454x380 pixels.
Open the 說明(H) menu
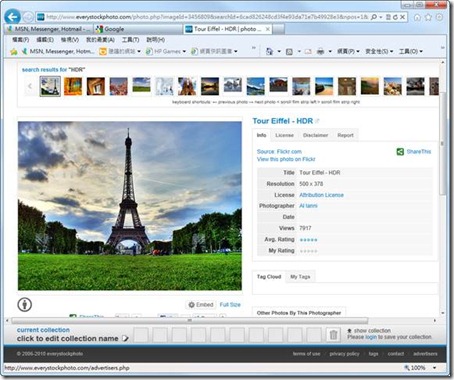[155, 40]
